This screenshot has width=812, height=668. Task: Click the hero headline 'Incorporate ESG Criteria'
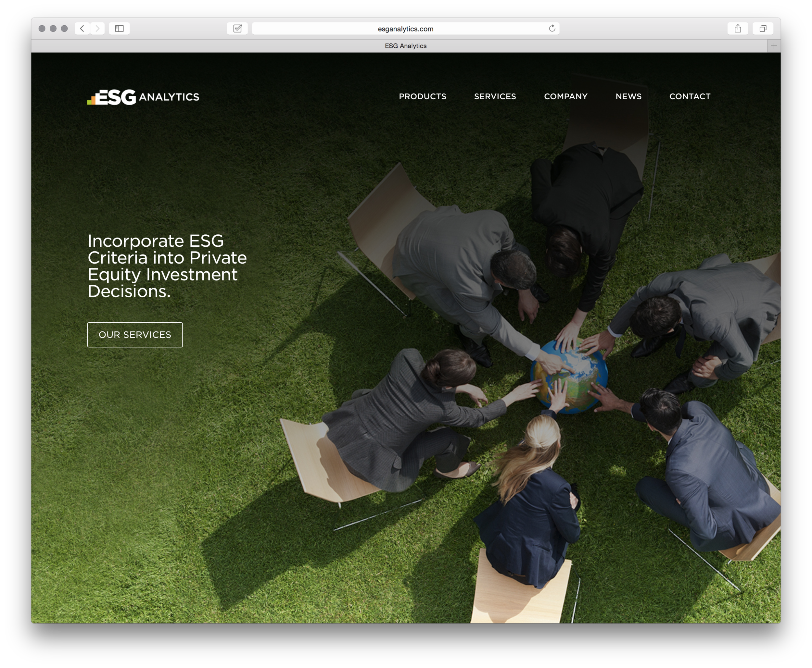(x=167, y=266)
